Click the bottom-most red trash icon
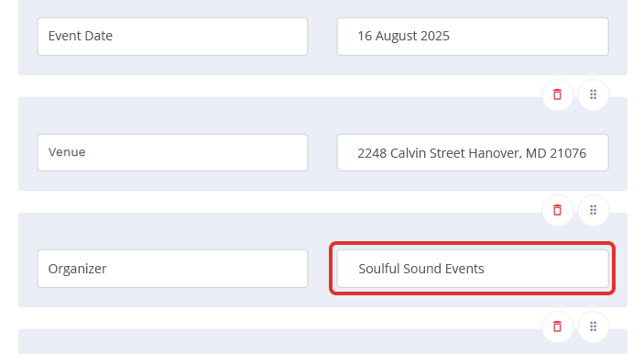This screenshot has height=354, width=644. [x=557, y=326]
